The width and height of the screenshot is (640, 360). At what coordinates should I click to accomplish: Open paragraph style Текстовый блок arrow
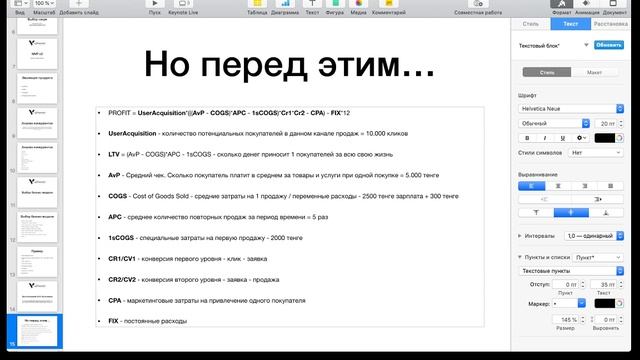[x=586, y=45]
